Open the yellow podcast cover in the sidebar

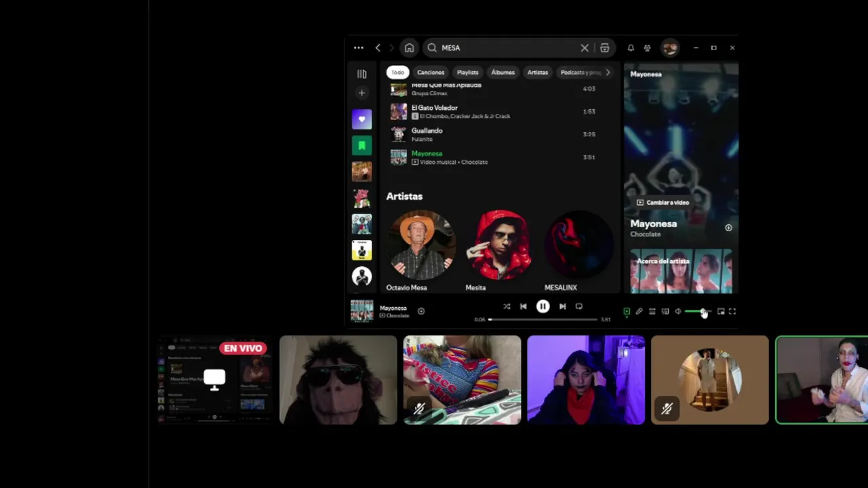[x=361, y=250]
